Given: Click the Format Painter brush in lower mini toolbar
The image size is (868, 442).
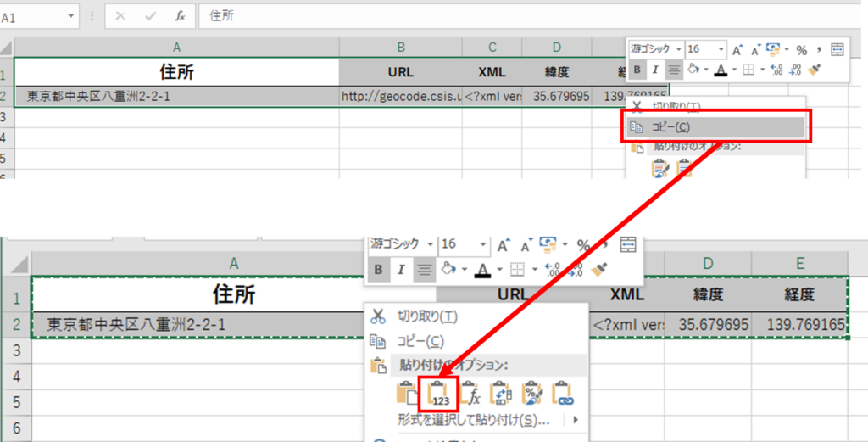Looking at the screenshot, I should 600,270.
